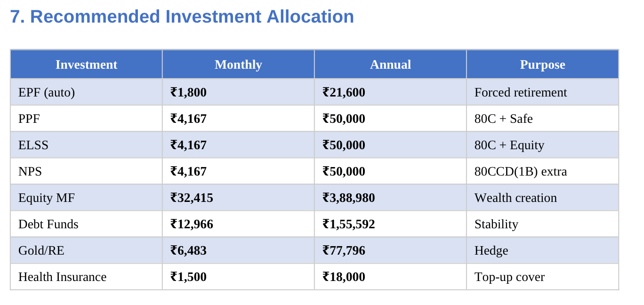Click the ₹1,55,592 annual value

pyautogui.click(x=349, y=224)
